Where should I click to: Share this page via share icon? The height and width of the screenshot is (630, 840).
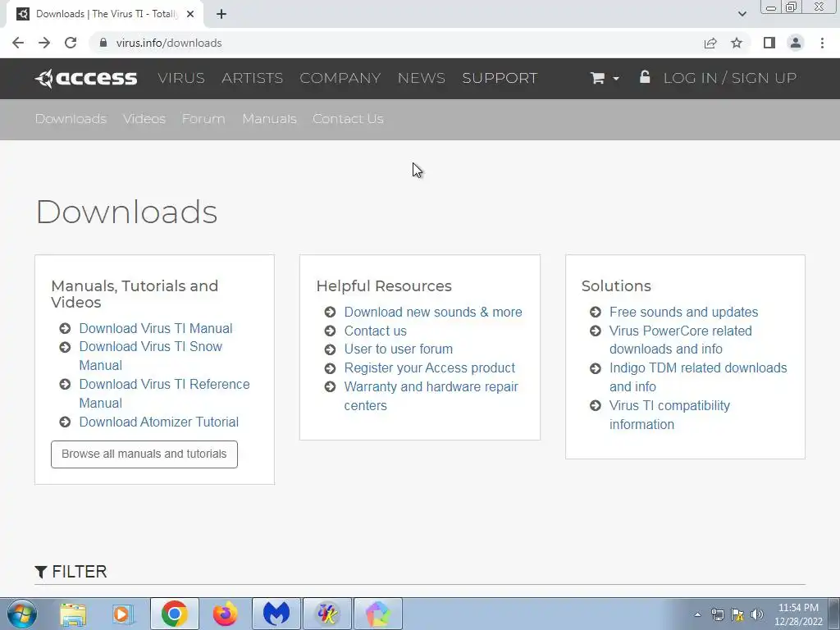click(710, 43)
